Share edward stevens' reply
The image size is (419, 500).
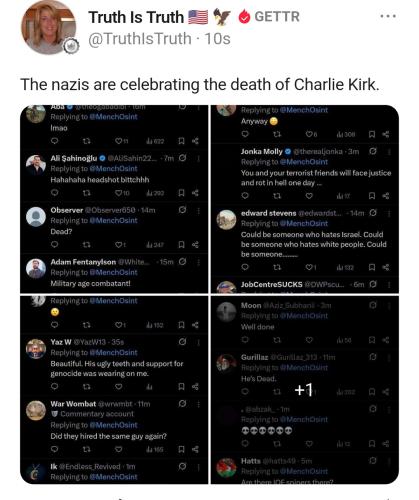[386, 267]
